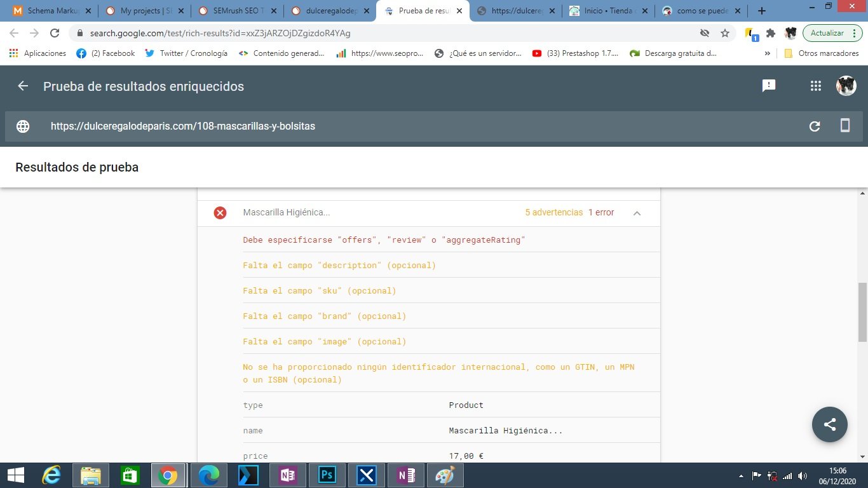
Task: Click the browser back arrow
Action: tap(14, 33)
